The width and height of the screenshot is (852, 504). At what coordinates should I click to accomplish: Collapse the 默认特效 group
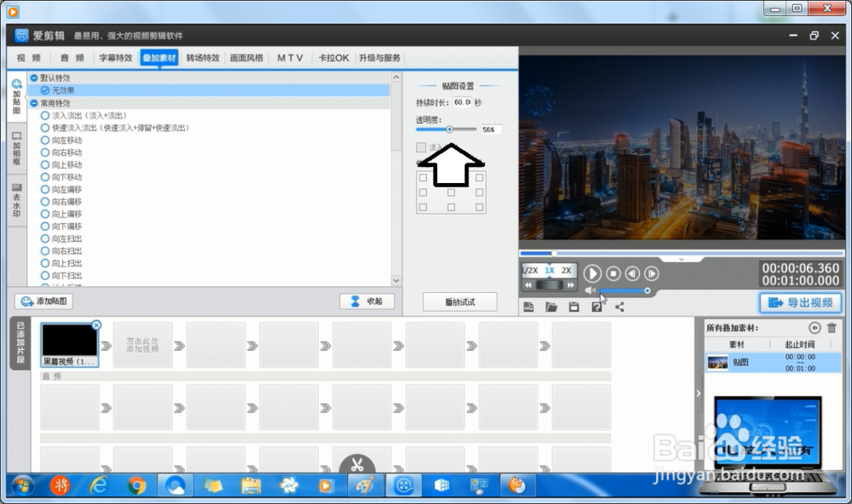34,77
